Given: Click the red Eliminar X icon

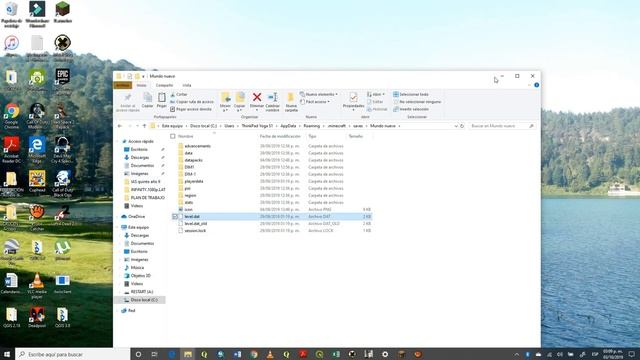Looking at the screenshot, I should pos(257,97).
